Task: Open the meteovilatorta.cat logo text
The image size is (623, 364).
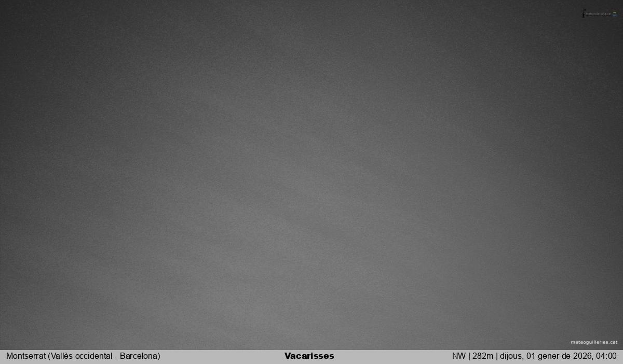Action: click(599, 15)
